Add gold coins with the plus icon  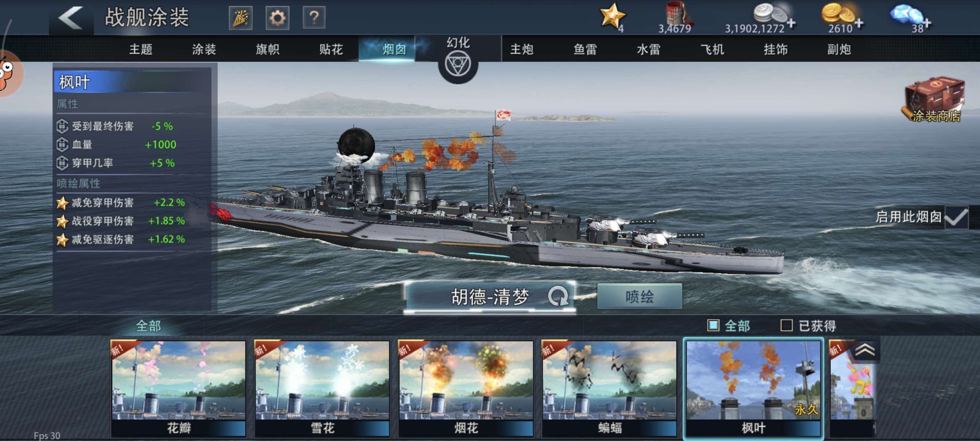tap(858, 24)
